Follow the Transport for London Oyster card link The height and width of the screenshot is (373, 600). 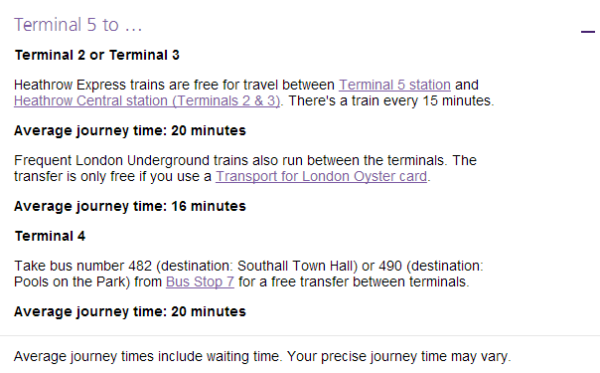pyautogui.click(x=321, y=176)
